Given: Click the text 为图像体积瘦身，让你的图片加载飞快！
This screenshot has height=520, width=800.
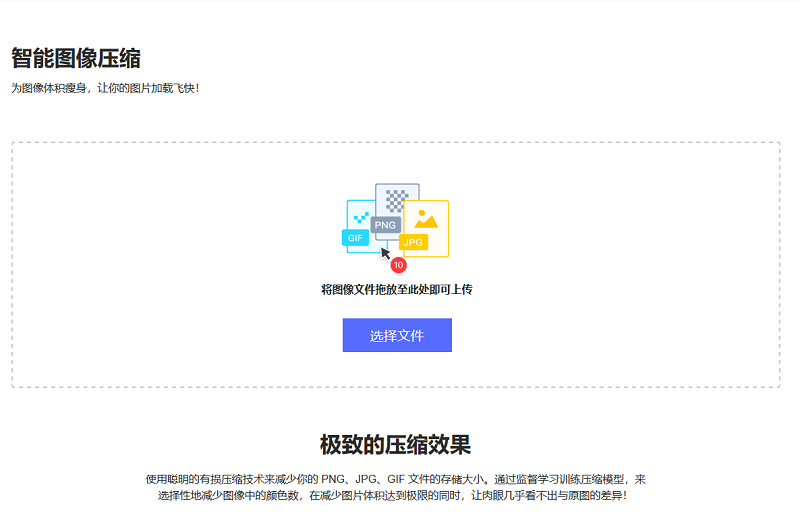Looking at the screenshot, I should pos(106,88).
